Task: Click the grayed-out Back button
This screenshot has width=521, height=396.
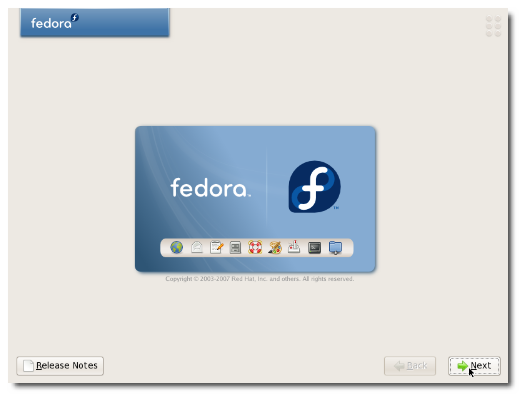Action: pyautogui.click(x=410, y=366)
